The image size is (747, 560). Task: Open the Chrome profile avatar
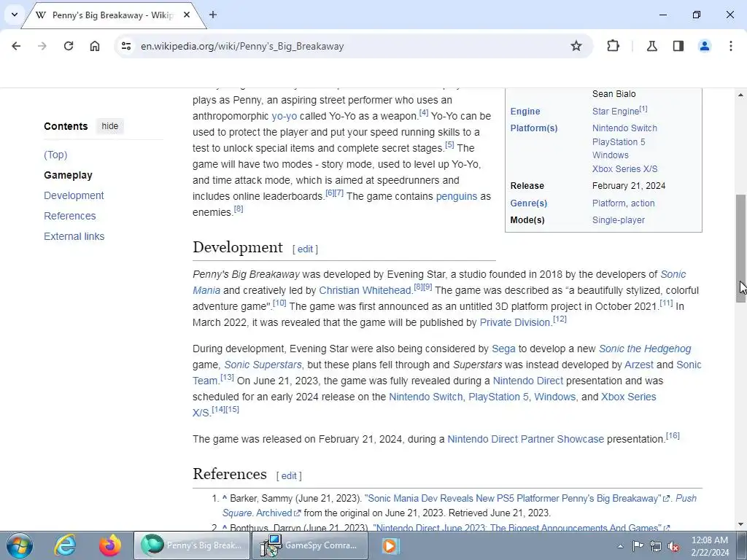point(705,46)
